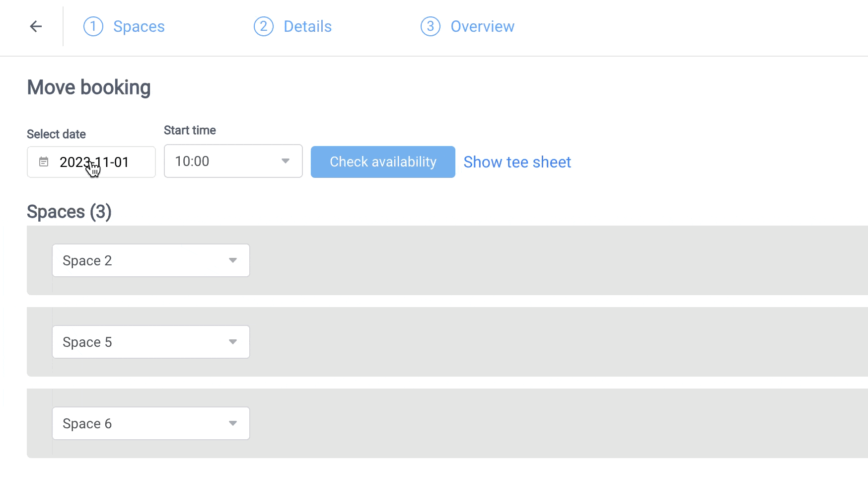
Task: Click the step 1 circle icon
Action: [93, 26]
